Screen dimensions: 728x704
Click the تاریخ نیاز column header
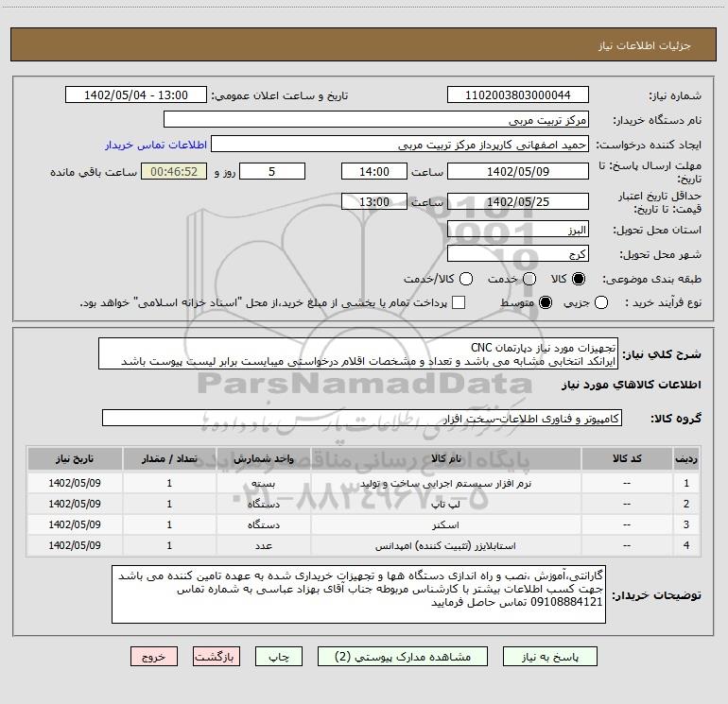[x=75, y=458]
